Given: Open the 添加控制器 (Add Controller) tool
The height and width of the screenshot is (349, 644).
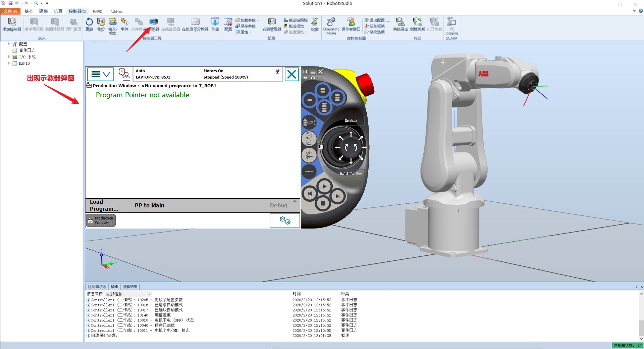Looking at the screenshot, I should point(12,24).
